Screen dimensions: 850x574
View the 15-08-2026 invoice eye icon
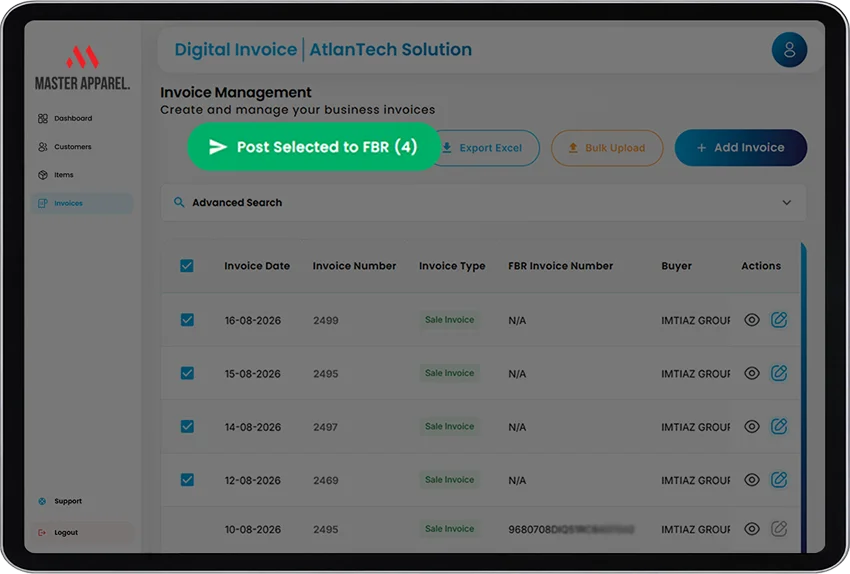tap(752, 373)
